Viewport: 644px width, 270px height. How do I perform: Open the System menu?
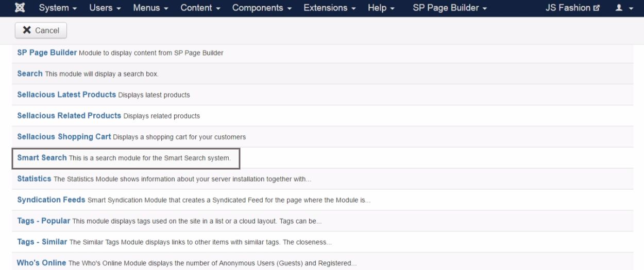tap(58, 8)
